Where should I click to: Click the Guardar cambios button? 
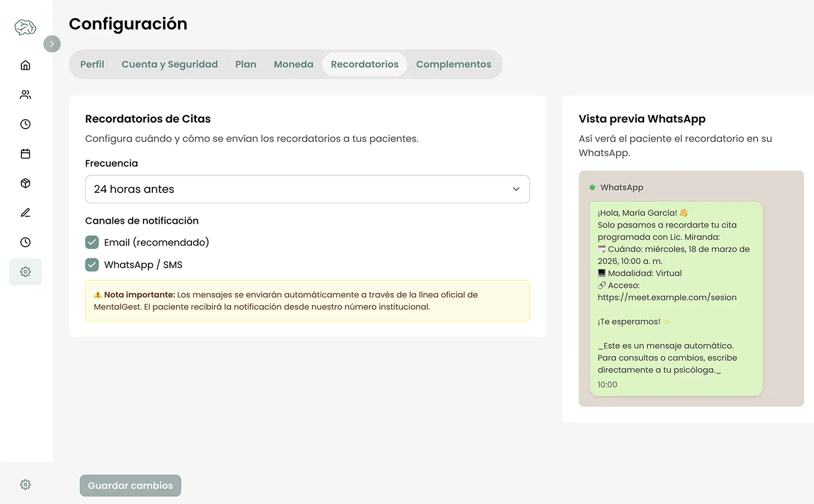(x=130, y=486)
